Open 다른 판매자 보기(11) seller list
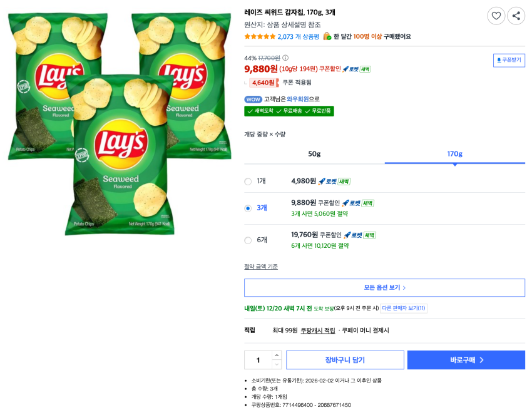 click(x=404, y=308)
